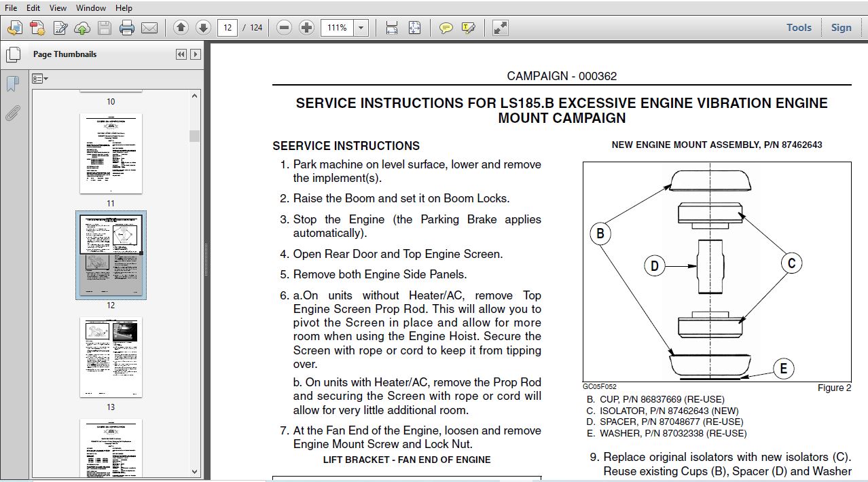868x482 pixels.
Task: Open thumbnails options dropdown menu
Action: (x=40, y=79)
